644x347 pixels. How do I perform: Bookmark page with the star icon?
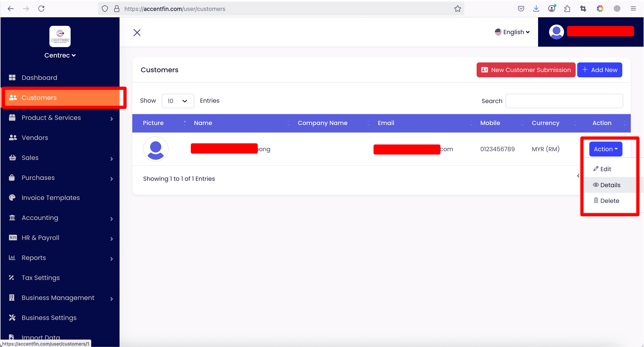click(x=458, y=9)
